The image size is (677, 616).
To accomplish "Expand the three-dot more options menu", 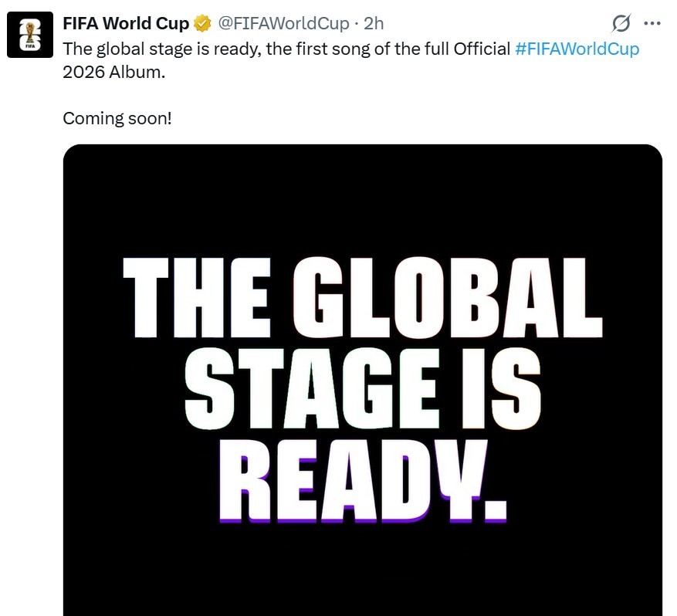I will [x=652, y=24].
